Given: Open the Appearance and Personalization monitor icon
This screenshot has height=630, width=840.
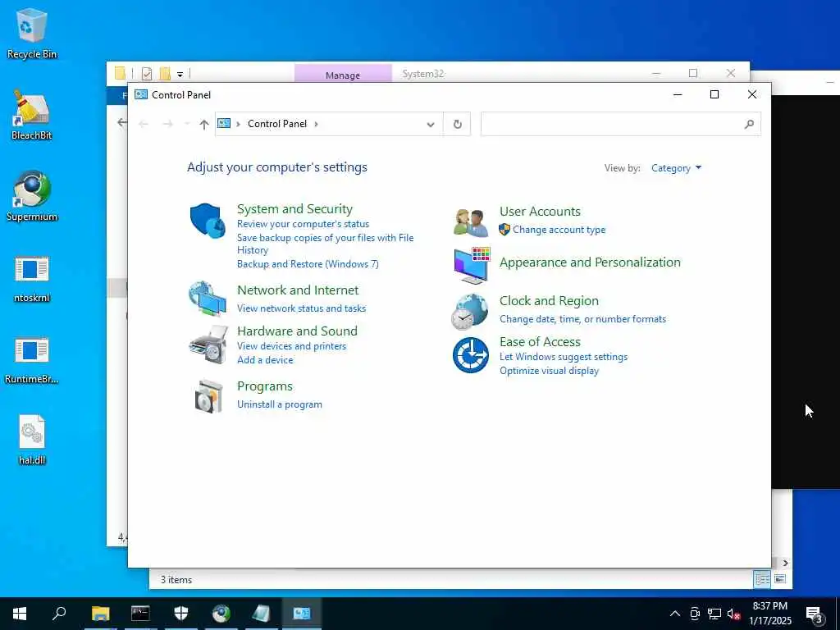Looking at the screenshot, I should tap(472, 266).
